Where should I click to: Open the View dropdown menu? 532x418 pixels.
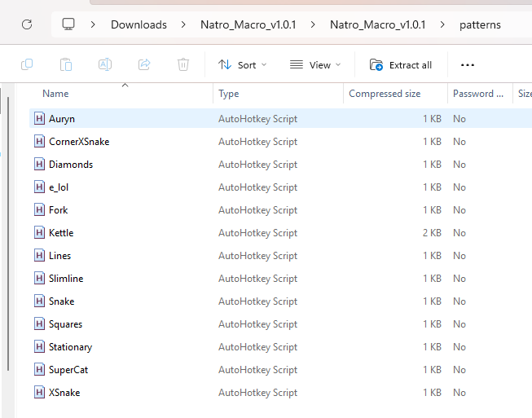(314, 65)
